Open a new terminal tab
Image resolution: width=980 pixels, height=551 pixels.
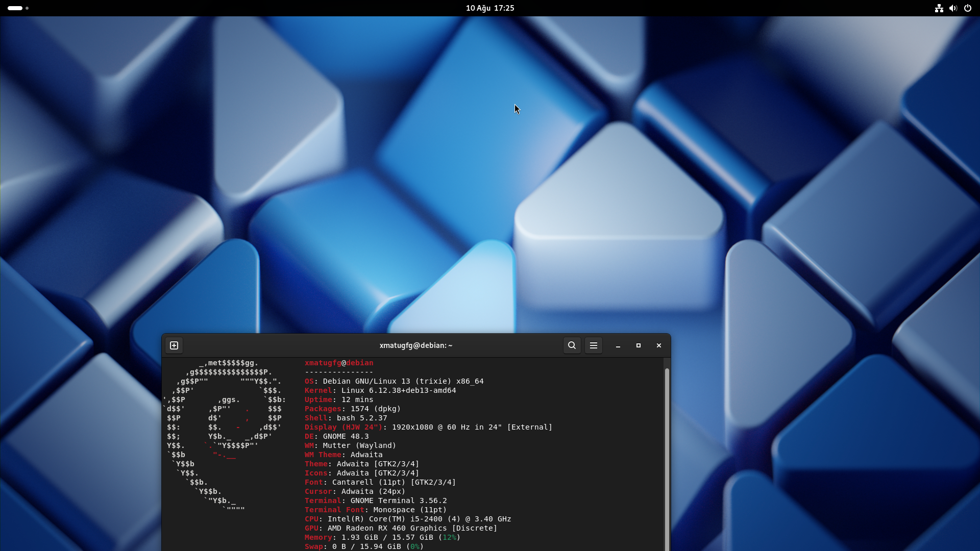click(174, 345)
